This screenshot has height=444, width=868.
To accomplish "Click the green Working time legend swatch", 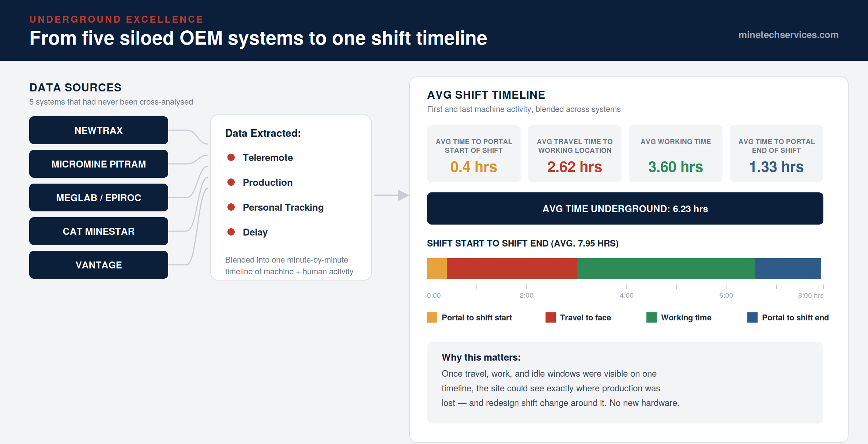I will (x=652, y=317).
